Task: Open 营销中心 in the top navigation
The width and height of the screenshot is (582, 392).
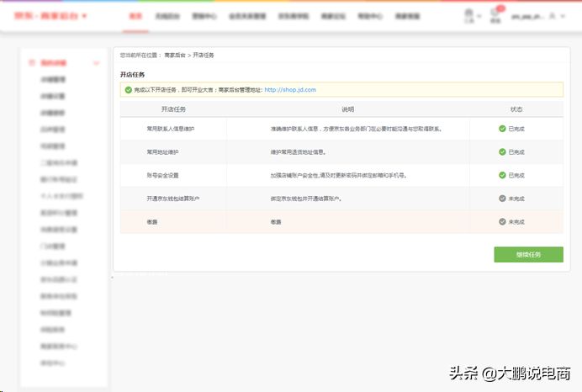Action: click(204, 16)
